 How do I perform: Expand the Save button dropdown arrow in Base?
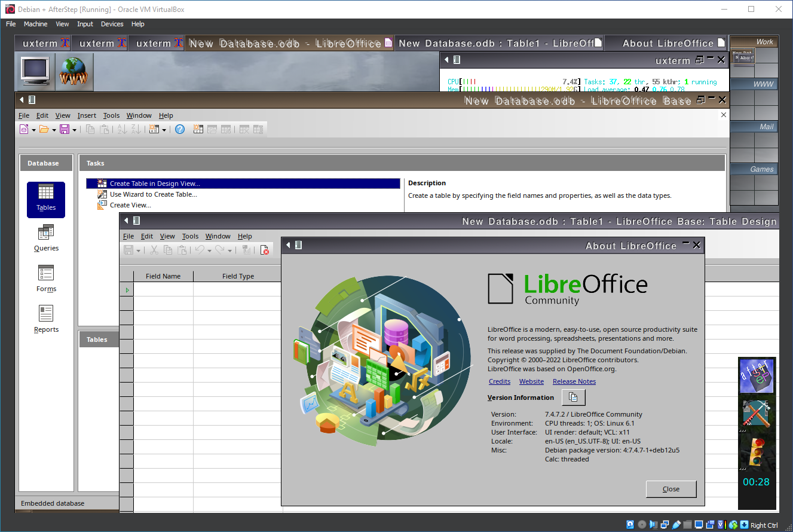pyautogui.click(x=74, y=130)
